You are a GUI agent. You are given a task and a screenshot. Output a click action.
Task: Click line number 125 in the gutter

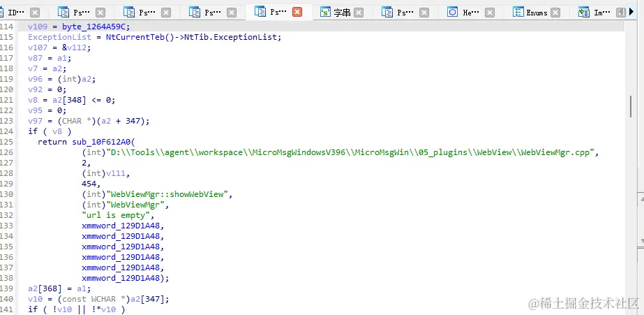pos(6,142)
